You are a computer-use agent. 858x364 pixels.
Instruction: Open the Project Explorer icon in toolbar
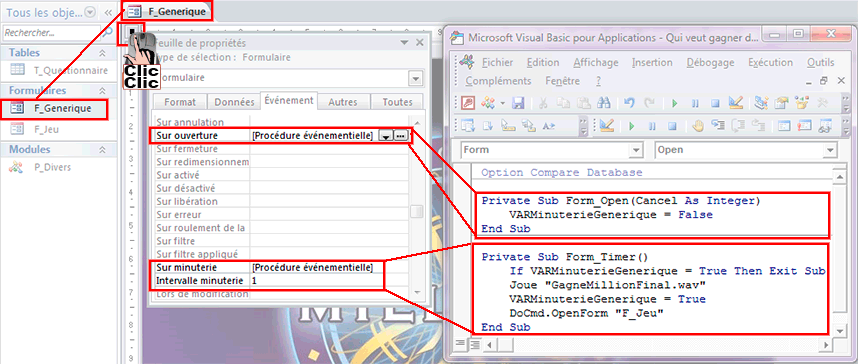click(x=761, y=103)
